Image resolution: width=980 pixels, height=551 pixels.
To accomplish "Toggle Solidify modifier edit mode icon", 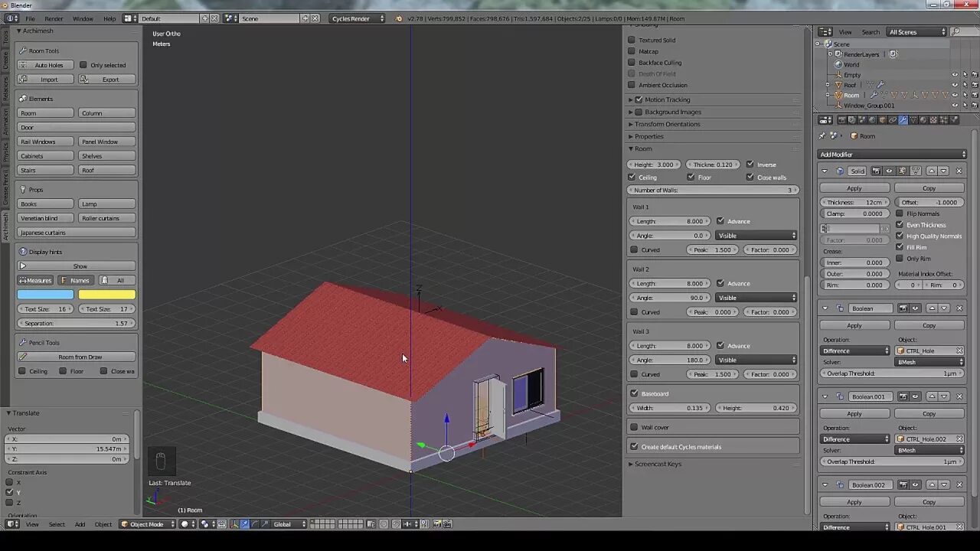I will 903,171.
